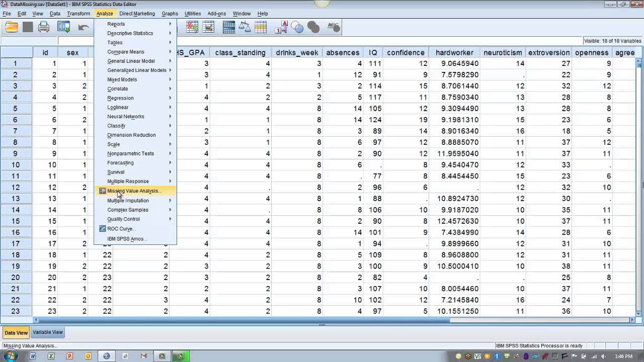Expand the General Linear Model submenu

click(135, 61)
